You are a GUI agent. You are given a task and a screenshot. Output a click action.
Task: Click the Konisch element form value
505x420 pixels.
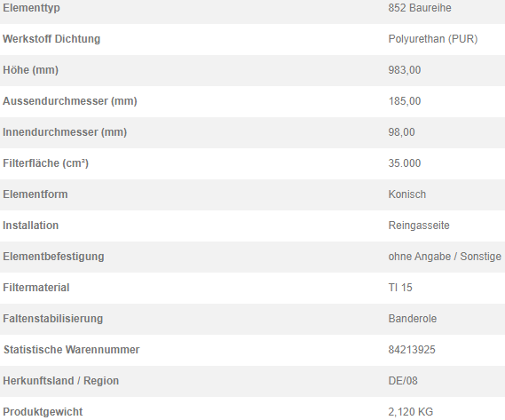[406, 194]
